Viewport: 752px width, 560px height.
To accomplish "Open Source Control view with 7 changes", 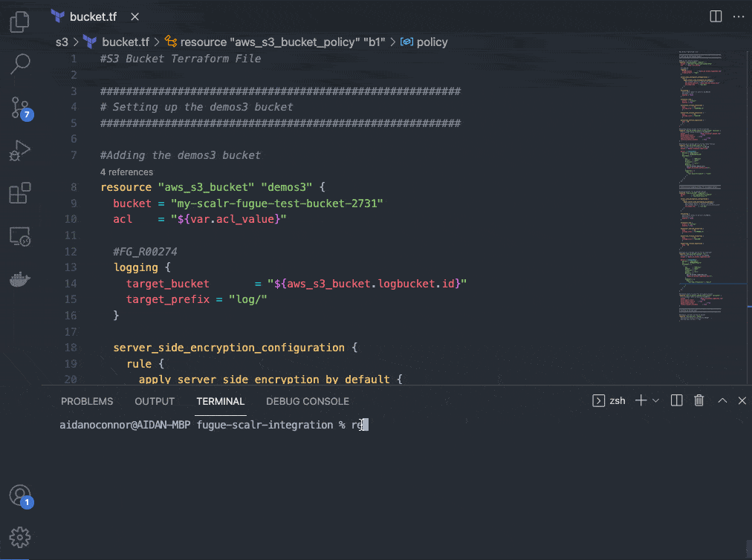I will click(21, 108).
